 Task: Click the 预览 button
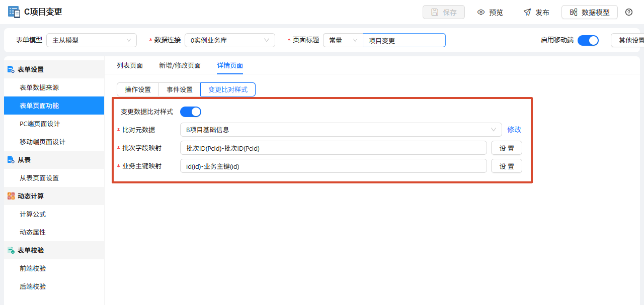490,12
